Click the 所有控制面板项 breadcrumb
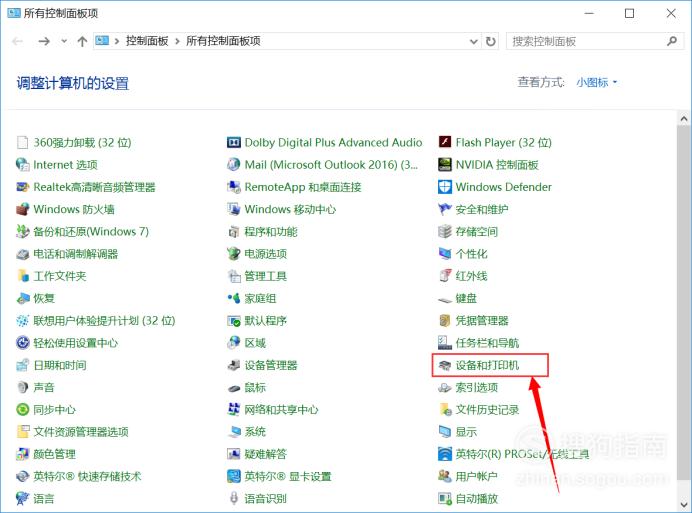The width and height of the screenshot is (692, 513). coord(223,41)
